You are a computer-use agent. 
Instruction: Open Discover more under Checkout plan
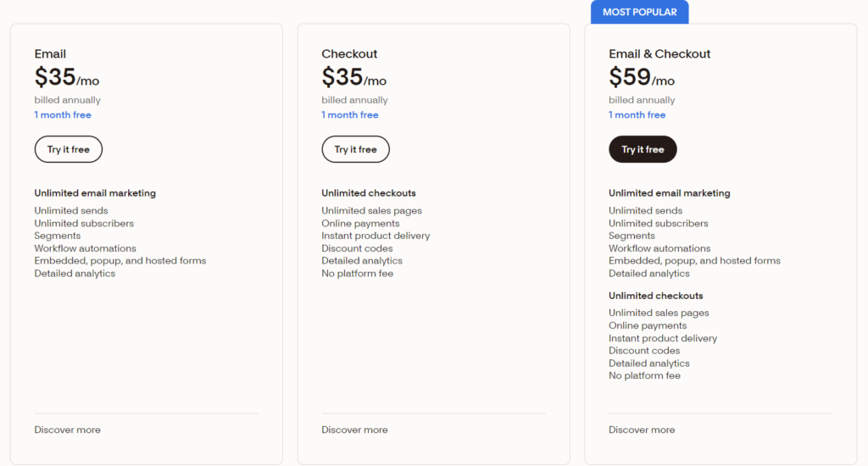tap(355, 430)
